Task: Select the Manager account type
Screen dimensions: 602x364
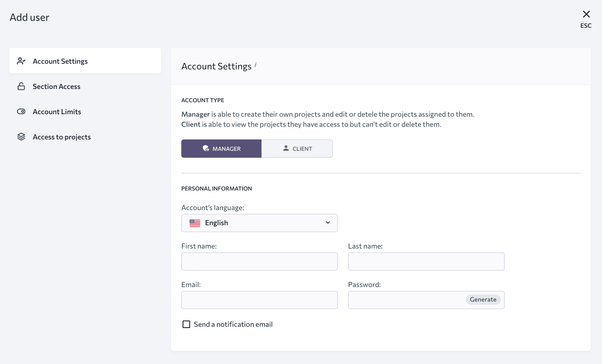Action: pyautogui.click(x=221, y=149)
